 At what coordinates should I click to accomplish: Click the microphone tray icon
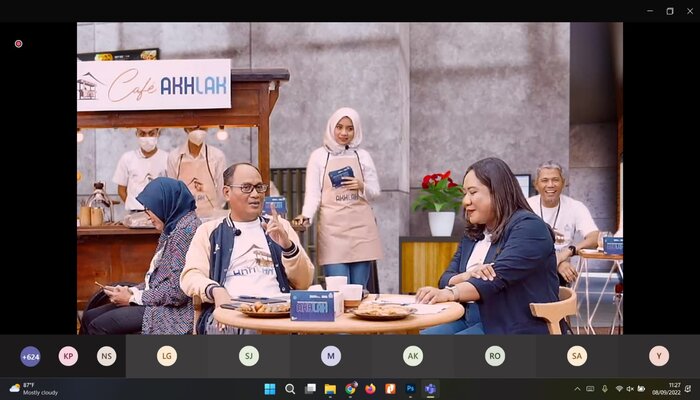(604, 389)
